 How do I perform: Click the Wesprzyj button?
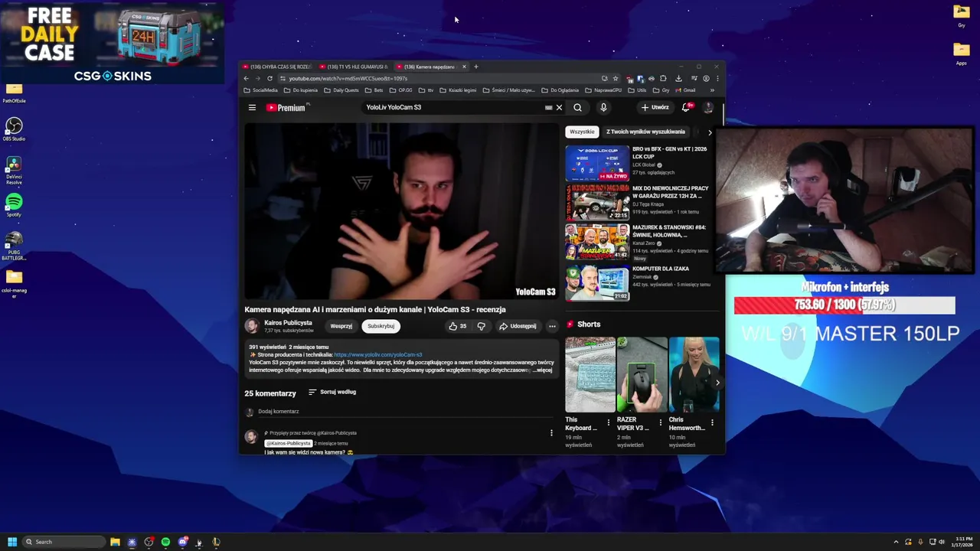pos(341,326)
